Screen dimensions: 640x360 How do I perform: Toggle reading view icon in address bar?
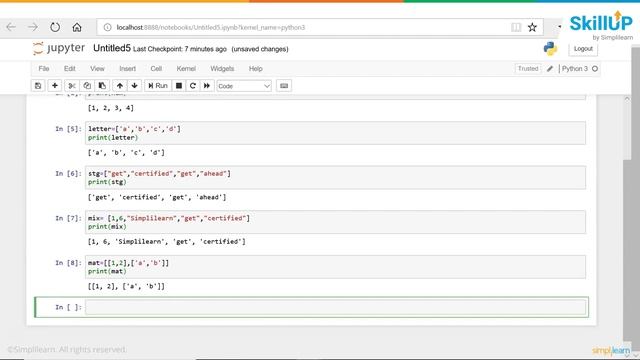click(x=516, y=27)
